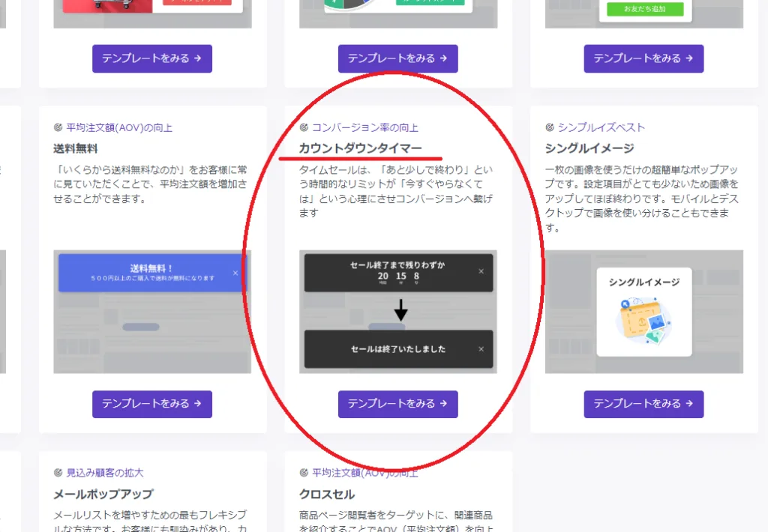The image size is (768, 532).
Task: Open template button under シングルイメージ card
Action: tap(643, 404)
